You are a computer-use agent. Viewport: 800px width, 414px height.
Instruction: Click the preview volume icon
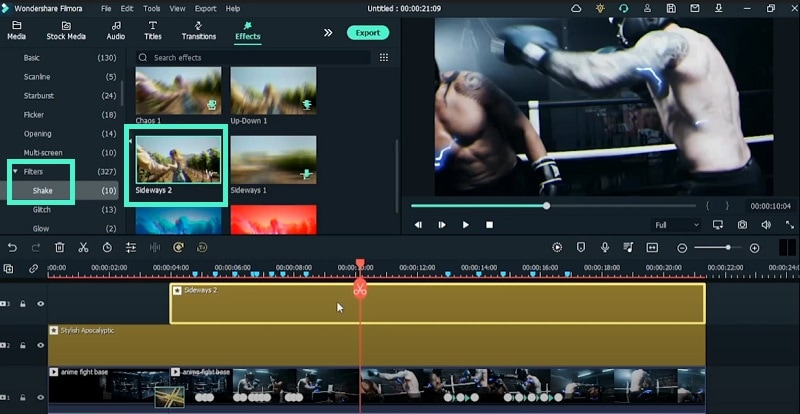pos(766,225)
